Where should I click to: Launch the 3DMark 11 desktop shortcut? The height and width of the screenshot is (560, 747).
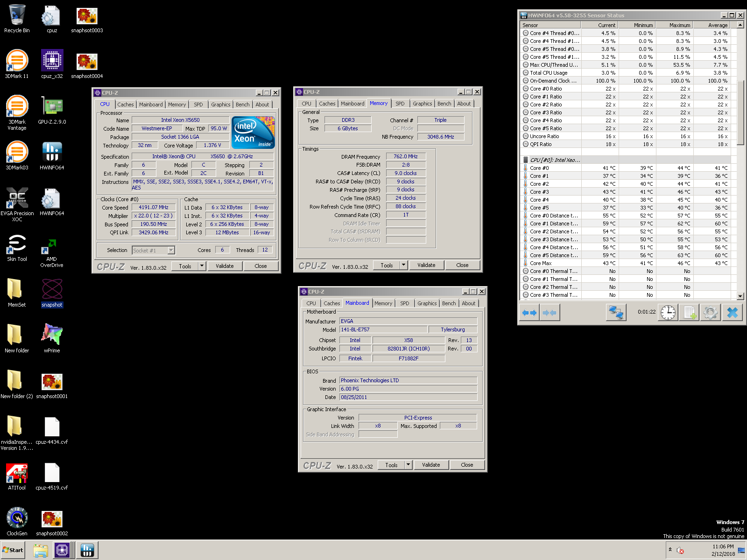click(x=17, y=64)
